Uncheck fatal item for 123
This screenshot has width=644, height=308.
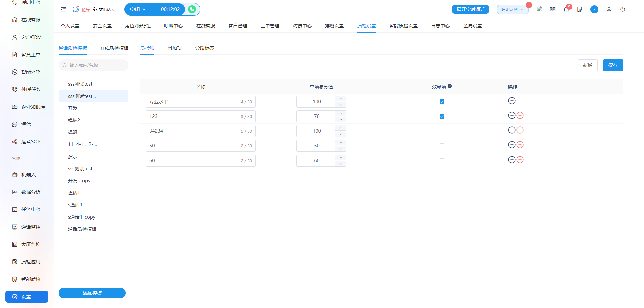pos(442,116)
